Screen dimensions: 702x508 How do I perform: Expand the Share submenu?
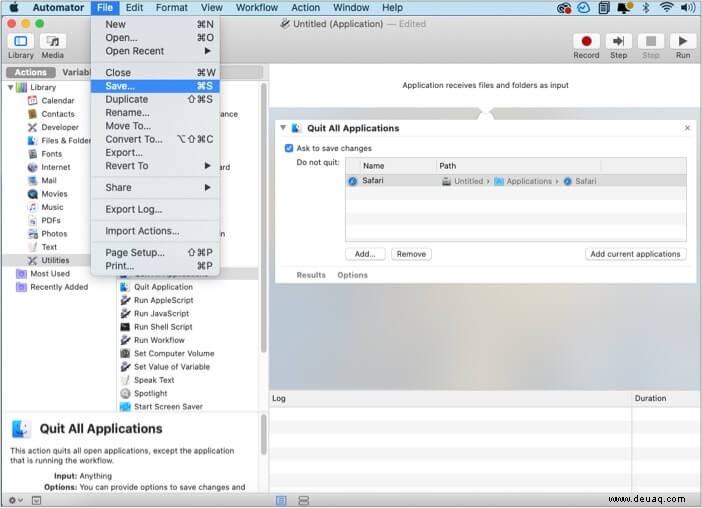(x=155, y=187)
